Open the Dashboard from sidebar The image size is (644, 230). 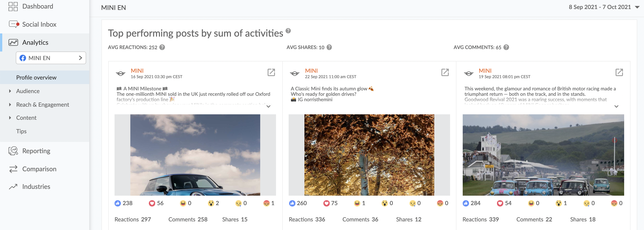pos(37,7)
